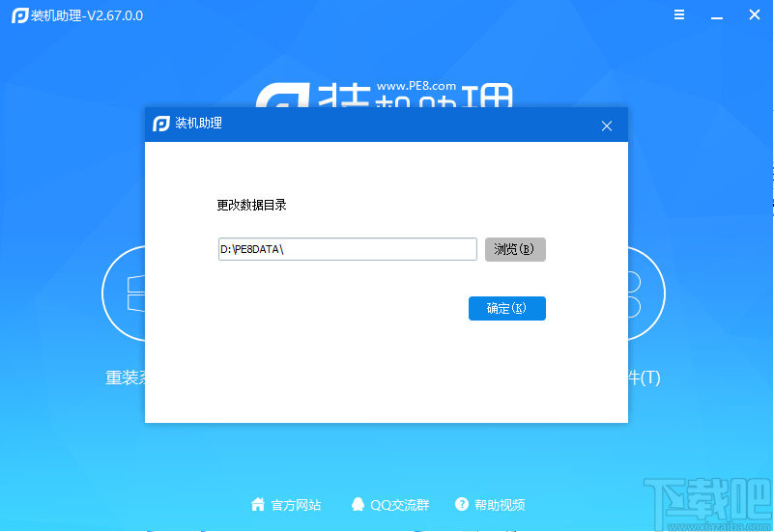The image size is (774, 532).
Task: Click the data directory path field
Action: click(348, 249)
